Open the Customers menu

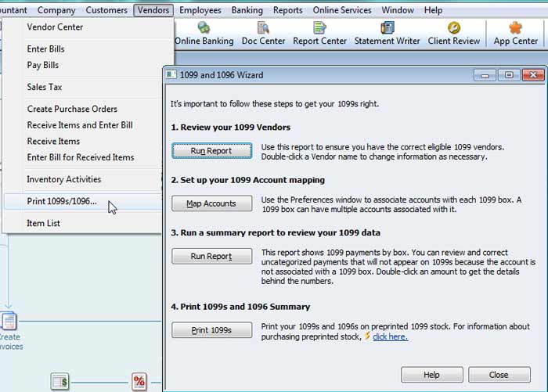[106, 10]
